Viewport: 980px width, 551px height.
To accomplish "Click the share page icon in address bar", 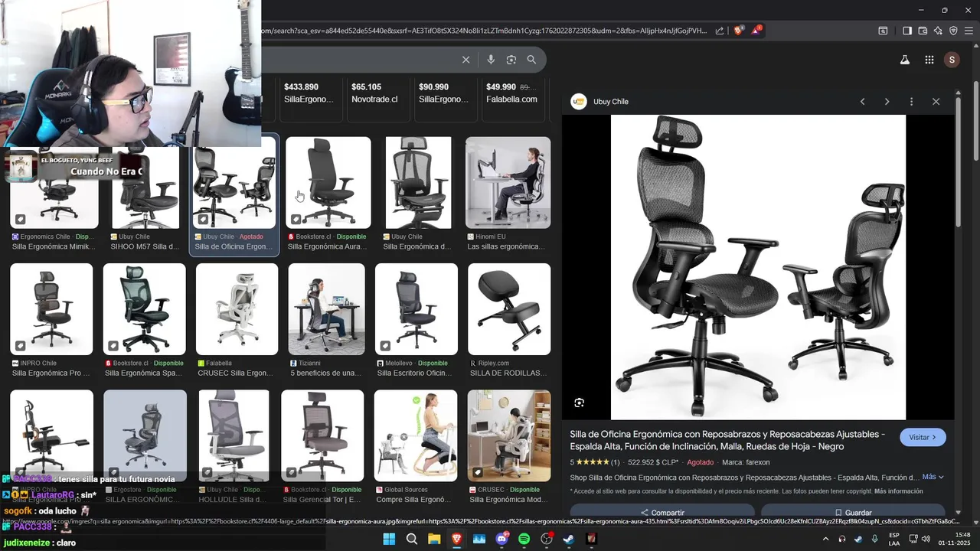I will point(720,31).
